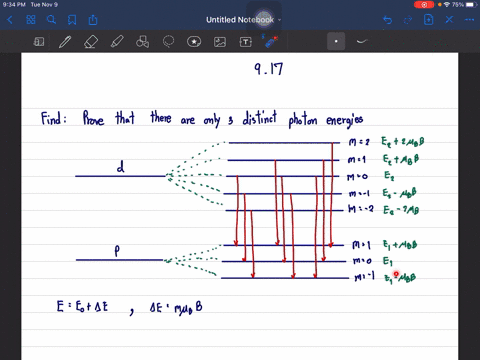
Task: Select the Shapes tool
Action: tap(143, 42)
